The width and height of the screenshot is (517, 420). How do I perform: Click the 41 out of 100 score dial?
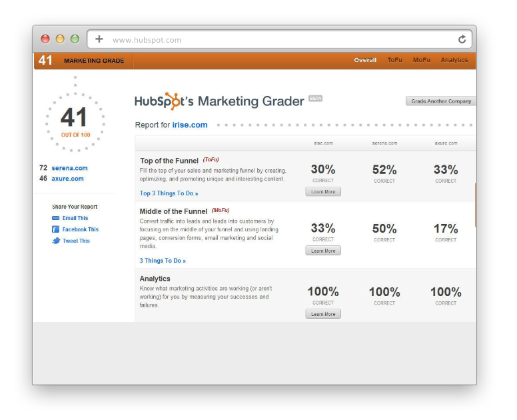[75, 123]
